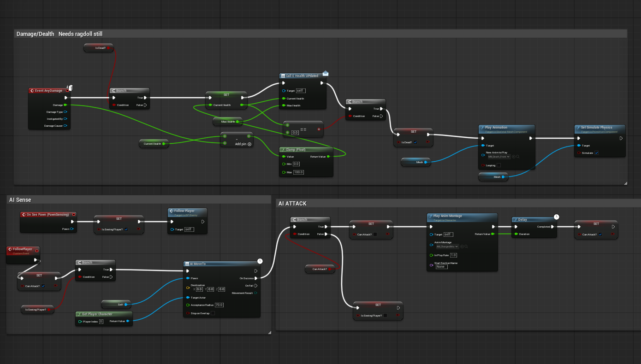Select the Current Health variable getter node
641x364 pixels.
(x=154, y=144)
